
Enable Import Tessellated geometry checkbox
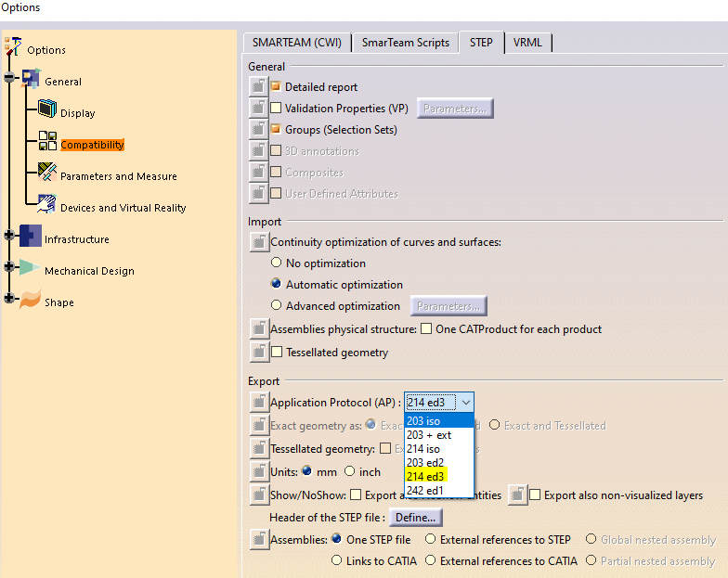(x=277, y=352)
